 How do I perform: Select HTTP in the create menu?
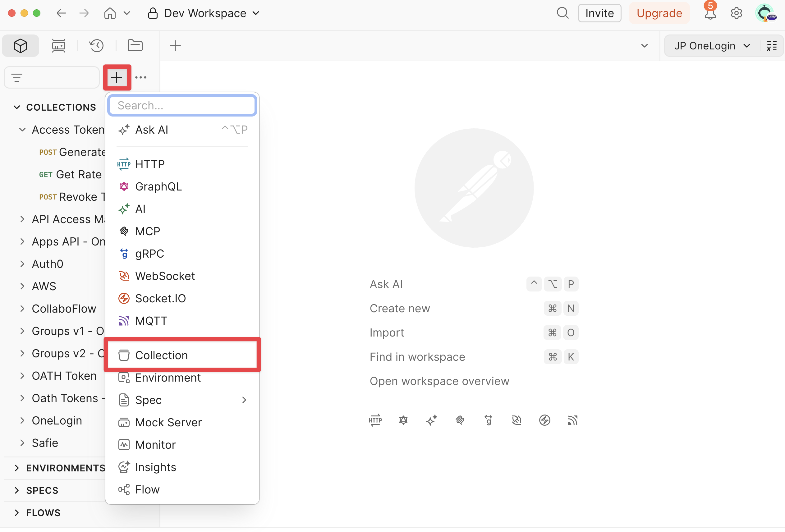pos(182,164)
